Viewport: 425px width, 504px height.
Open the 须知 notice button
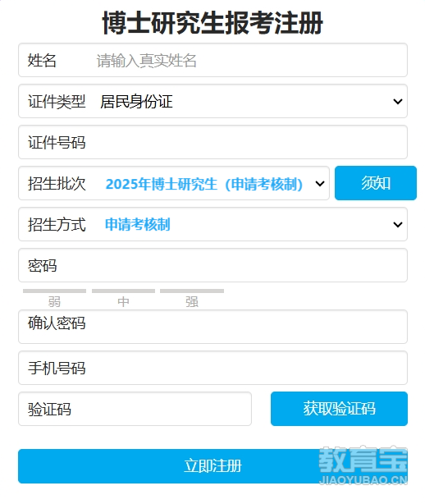pyautogui.click(x=376, y=183)
